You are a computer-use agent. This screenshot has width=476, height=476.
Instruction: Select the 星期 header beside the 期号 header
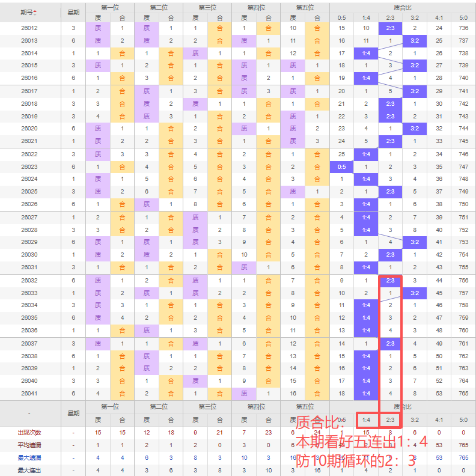coord(73,13)
